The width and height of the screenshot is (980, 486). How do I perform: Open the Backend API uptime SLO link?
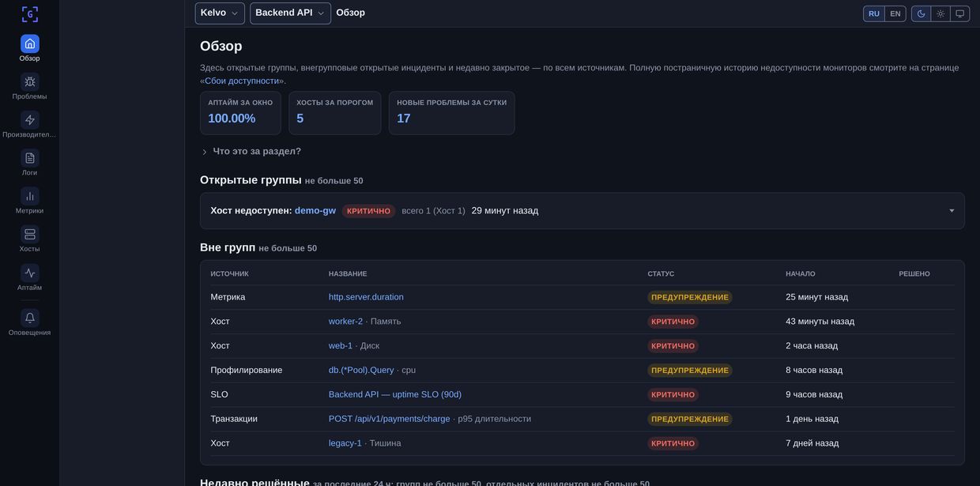coord(395,395)
